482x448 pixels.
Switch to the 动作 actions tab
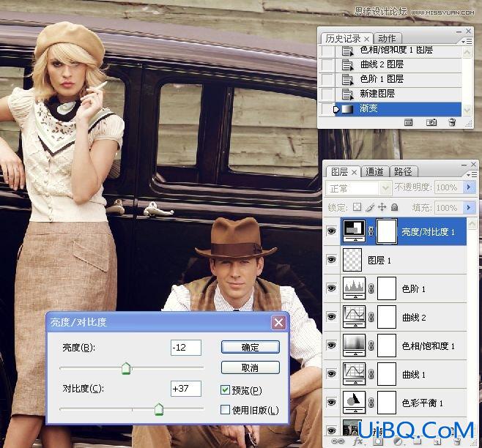click(387, 38)
